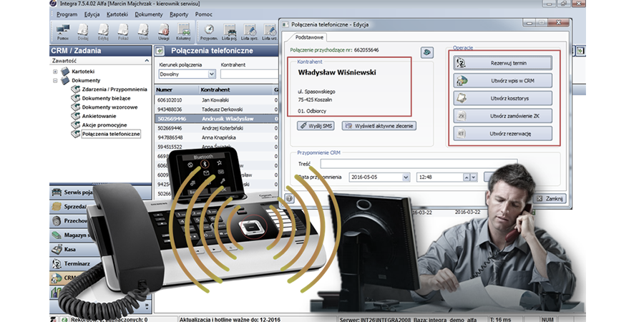The height and width of the screenshot is (322, 644).
Task: Select Ankietowanie in tree
Action: tap(99, 116)
